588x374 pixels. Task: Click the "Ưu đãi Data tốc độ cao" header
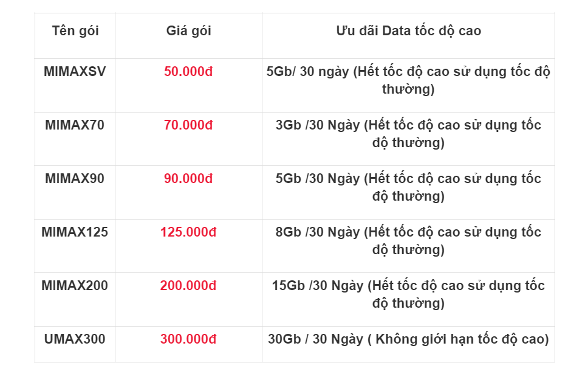(408, 31)
